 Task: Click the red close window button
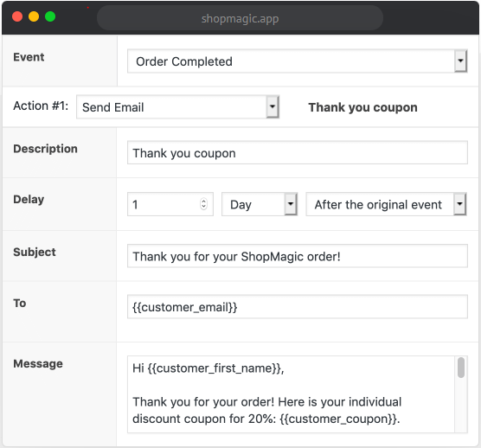[x=17, y=16]
